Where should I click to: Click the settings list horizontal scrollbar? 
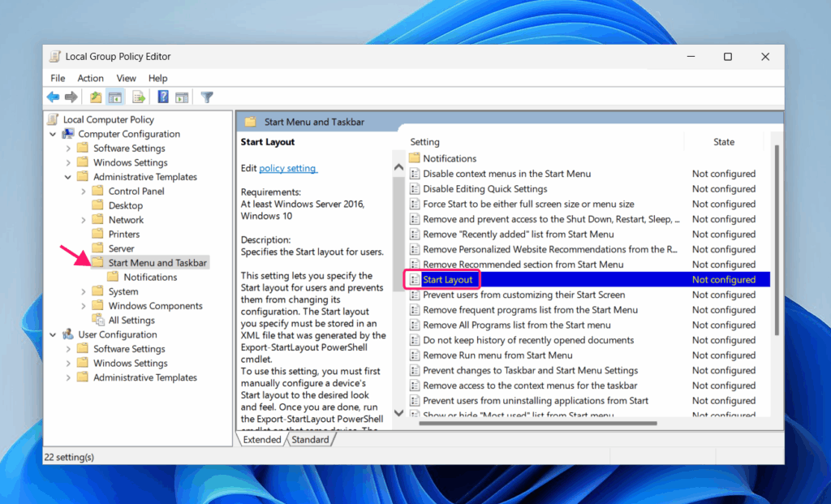pyautogui.click(x=538, y=423)
